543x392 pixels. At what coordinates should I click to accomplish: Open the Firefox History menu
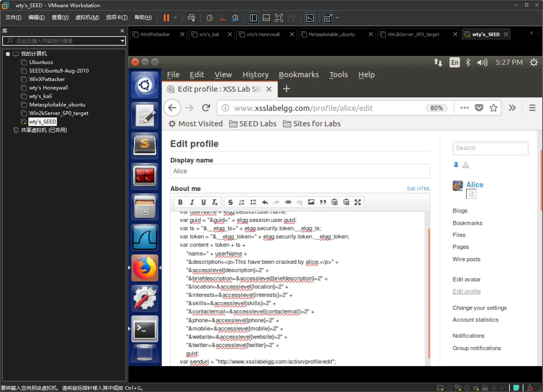(256, 75)
